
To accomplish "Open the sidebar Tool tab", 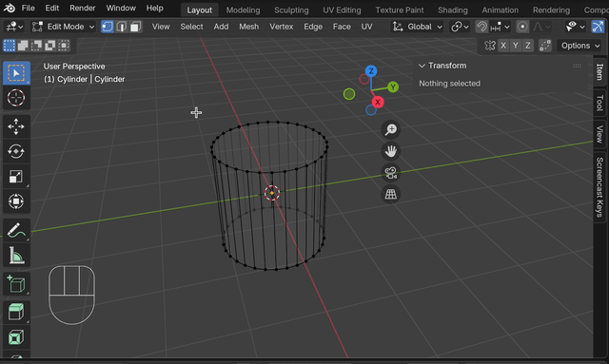I will 600,104.
